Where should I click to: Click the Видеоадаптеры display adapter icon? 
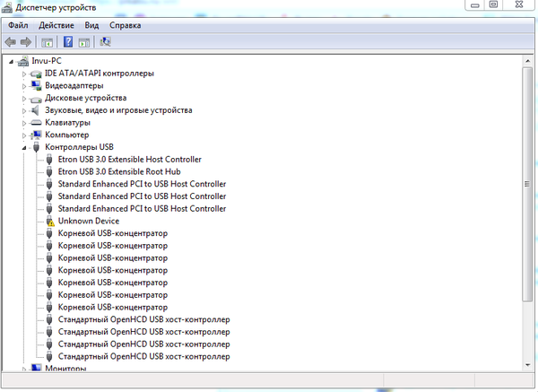36,86
